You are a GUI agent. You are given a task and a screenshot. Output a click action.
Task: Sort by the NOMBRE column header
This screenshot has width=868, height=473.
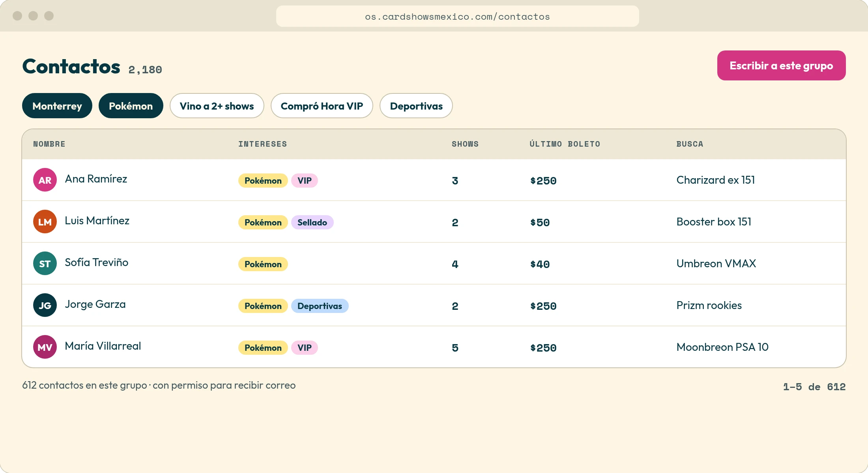49,144
